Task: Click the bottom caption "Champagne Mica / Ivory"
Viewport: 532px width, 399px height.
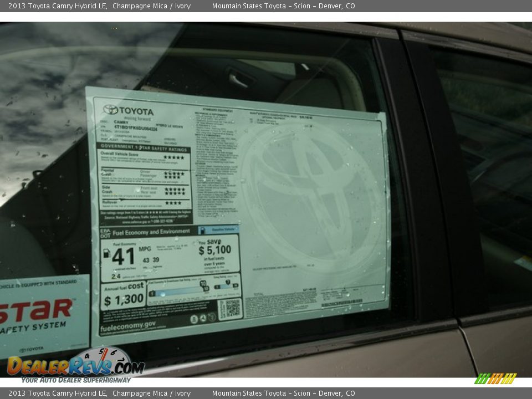Action: point(151,393)
